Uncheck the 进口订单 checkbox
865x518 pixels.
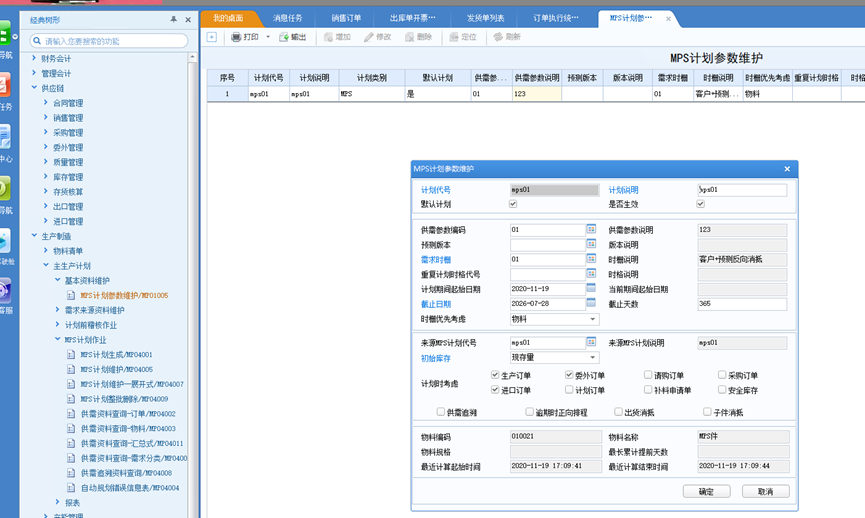click(495, 390)
